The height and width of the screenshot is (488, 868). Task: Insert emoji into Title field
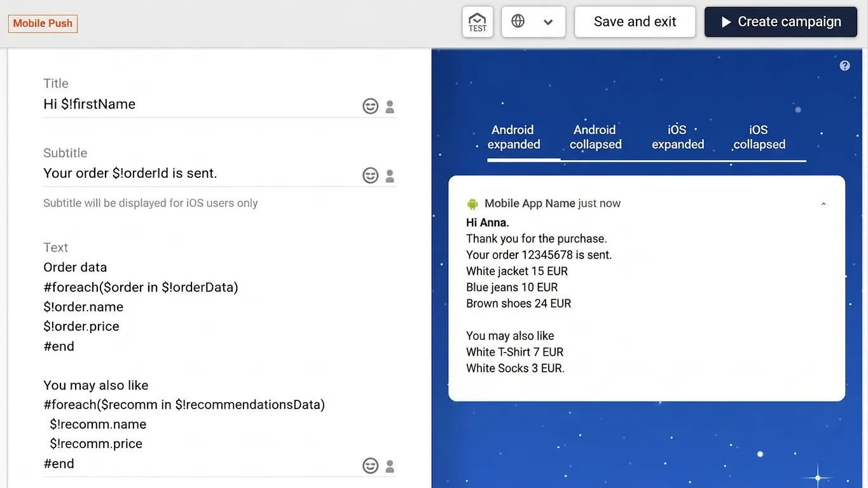click(x=370, y=106)
